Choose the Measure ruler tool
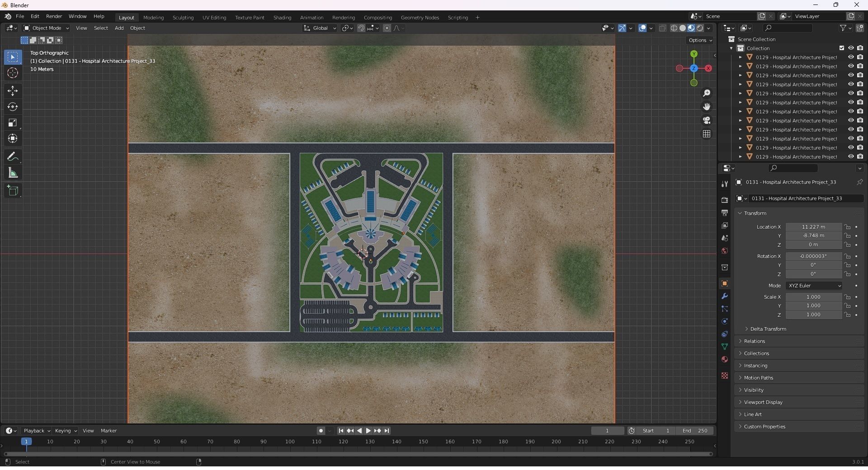 pyautogui.click(x=13, y=173)
